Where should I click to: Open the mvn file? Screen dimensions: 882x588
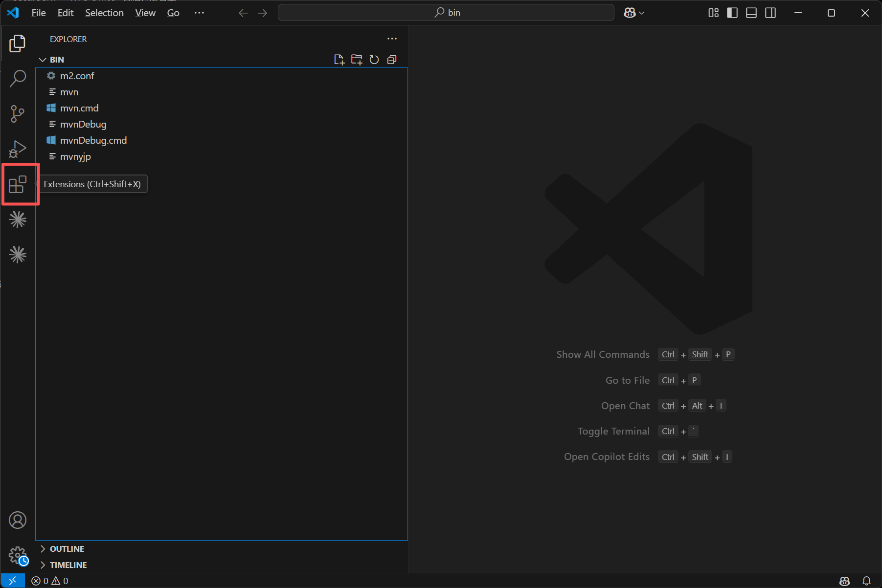pyautogui.click(x=222, y=92)
